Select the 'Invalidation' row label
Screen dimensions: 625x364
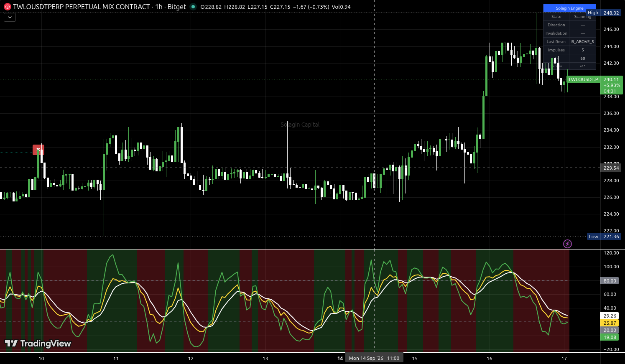point(556,33)
